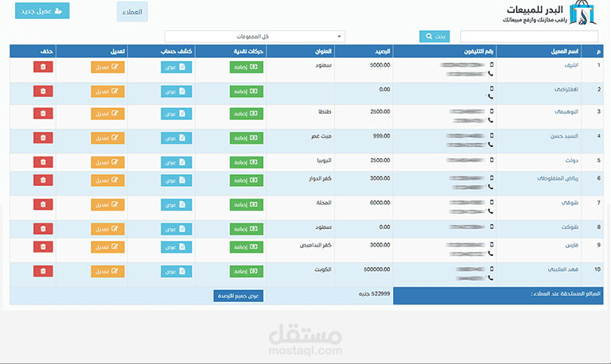Add cash movement for السيد حسن

coord(247,137)
